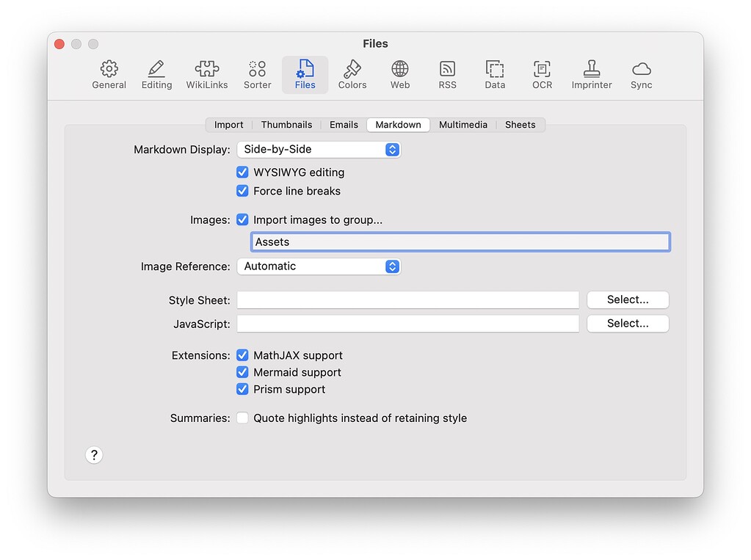Switch to the Thumbnails tab
The width and height of the screenshot is (751, 560).
(x=286, y=125)
